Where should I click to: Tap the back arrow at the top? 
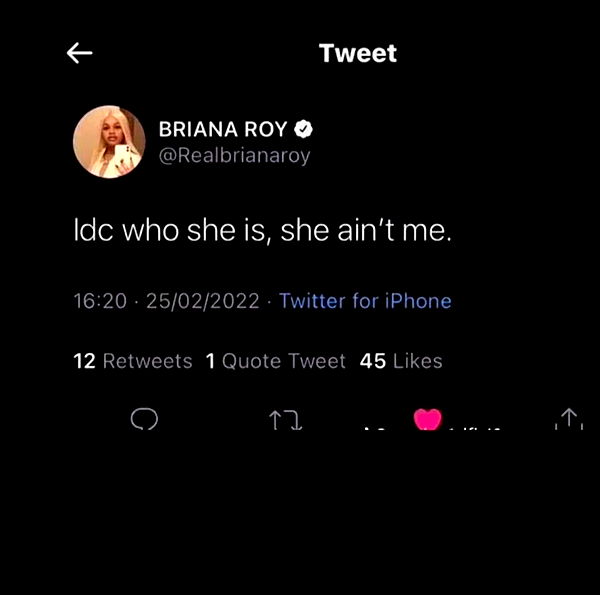point(80,54)
